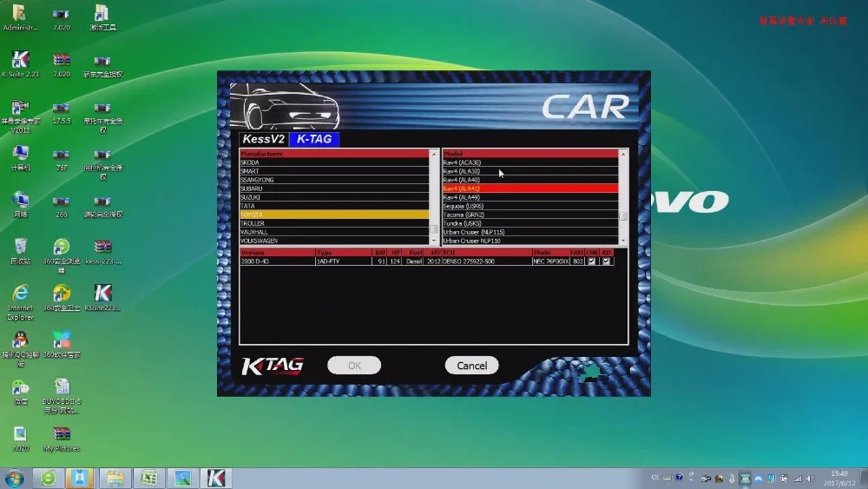
Task: Confirm selection with the OK button
Action: pyautogui.click(x=354, y=366)
